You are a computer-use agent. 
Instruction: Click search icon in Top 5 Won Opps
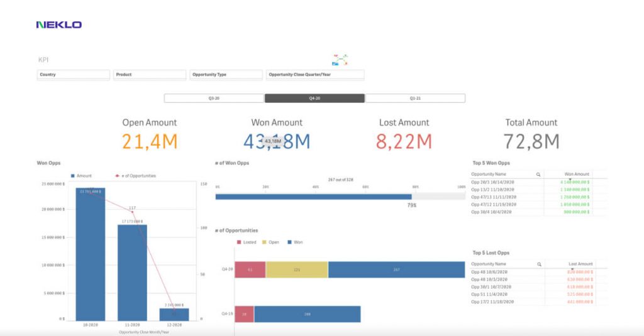click(x=538, y=174)
